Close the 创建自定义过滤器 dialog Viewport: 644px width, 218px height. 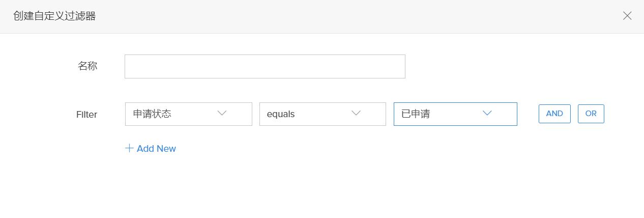[x=627, y=16]
